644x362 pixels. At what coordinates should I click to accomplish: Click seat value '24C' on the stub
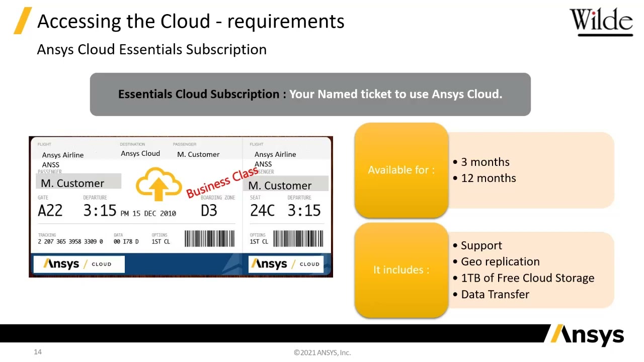click(262, 210)
